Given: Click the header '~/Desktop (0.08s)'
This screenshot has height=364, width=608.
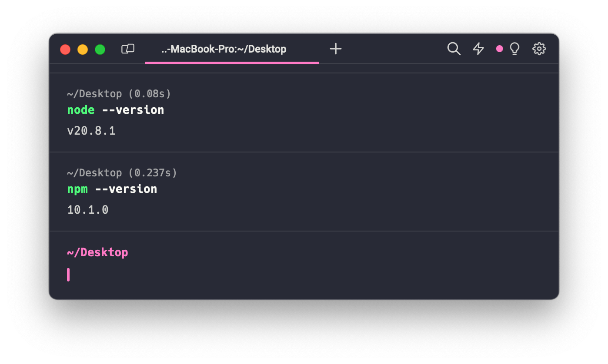Looking at the screenshot, I should (119, 94).
